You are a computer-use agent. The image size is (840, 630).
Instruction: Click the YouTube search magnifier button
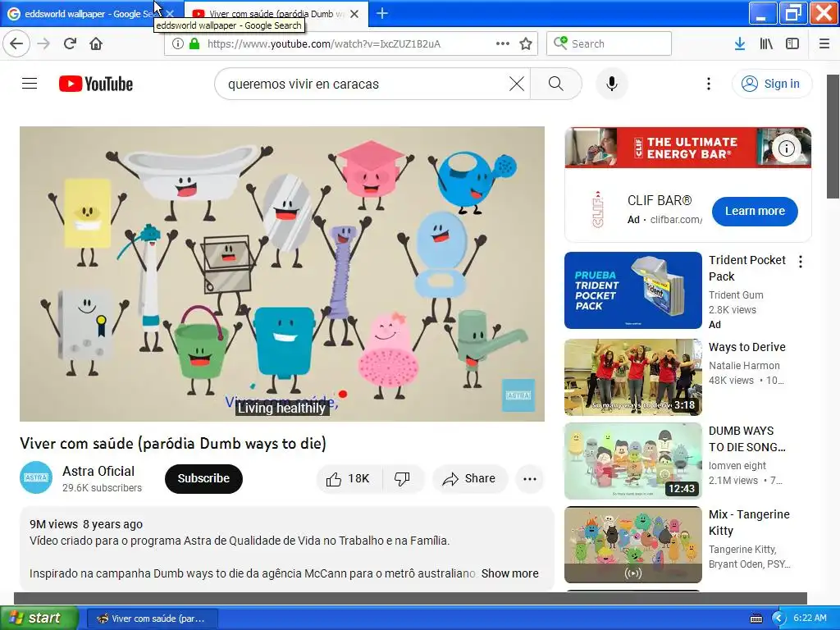pos(556,84)
